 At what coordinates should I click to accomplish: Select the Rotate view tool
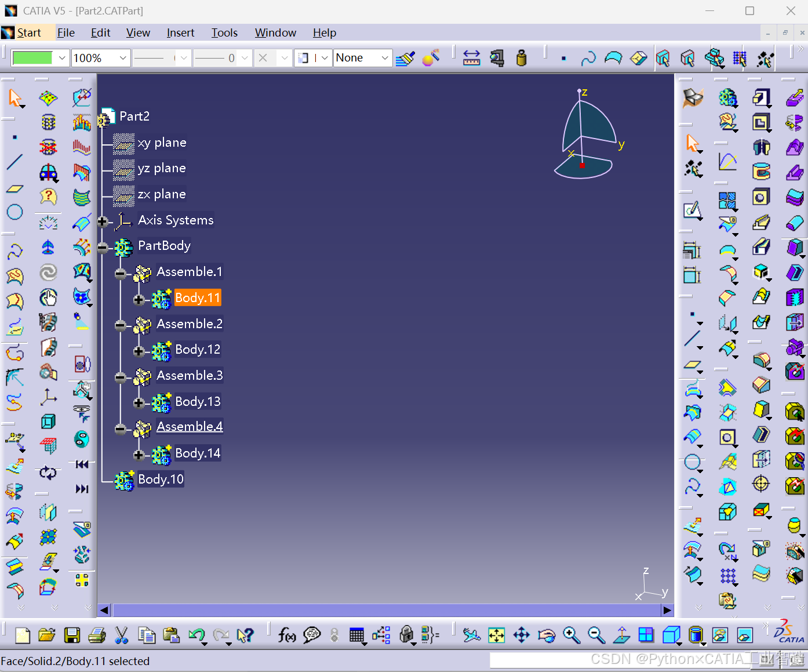point(547,635)
